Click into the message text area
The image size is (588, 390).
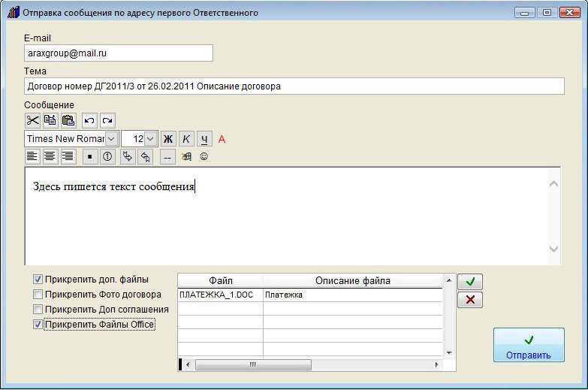(286, 216)
